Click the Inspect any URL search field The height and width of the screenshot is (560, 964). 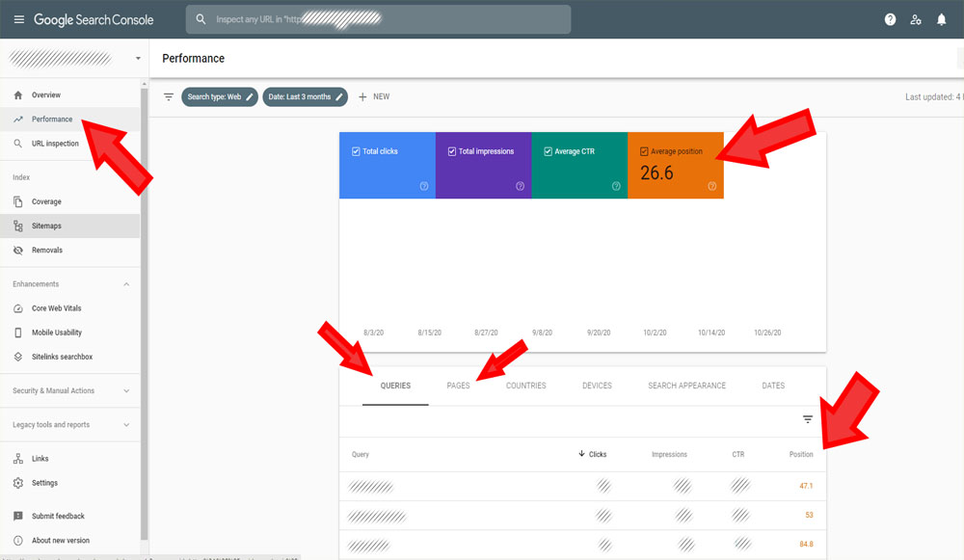point(378,19)
